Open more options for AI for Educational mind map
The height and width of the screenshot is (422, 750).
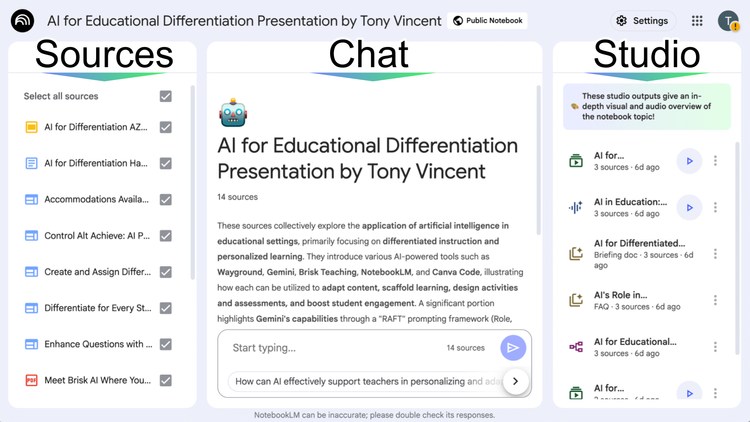(x=715, y=347)
